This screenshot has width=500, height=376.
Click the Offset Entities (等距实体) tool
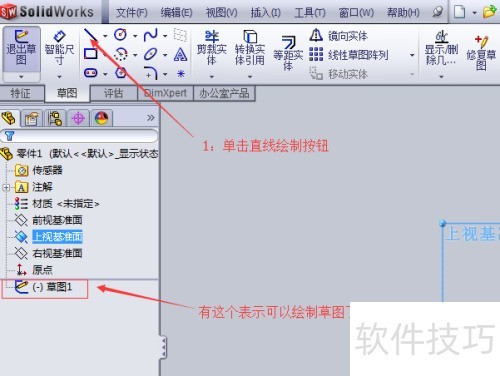pos(288,53)
